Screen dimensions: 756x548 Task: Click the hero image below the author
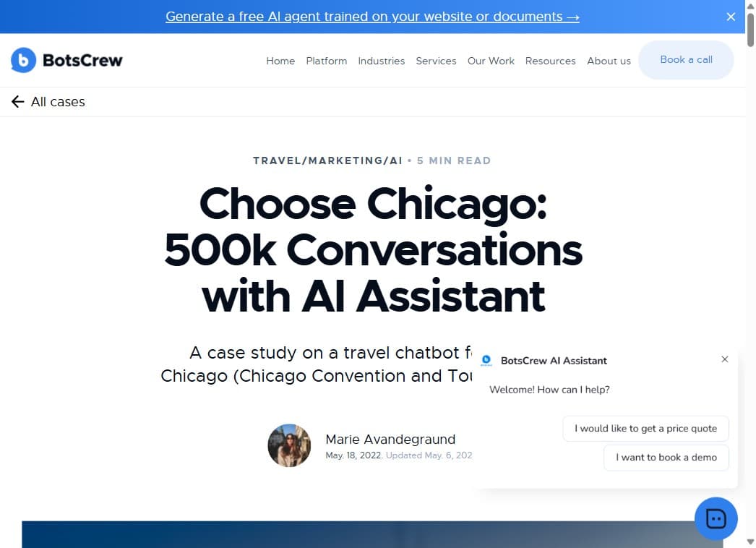pyautogui.click(x=372, y=534)
